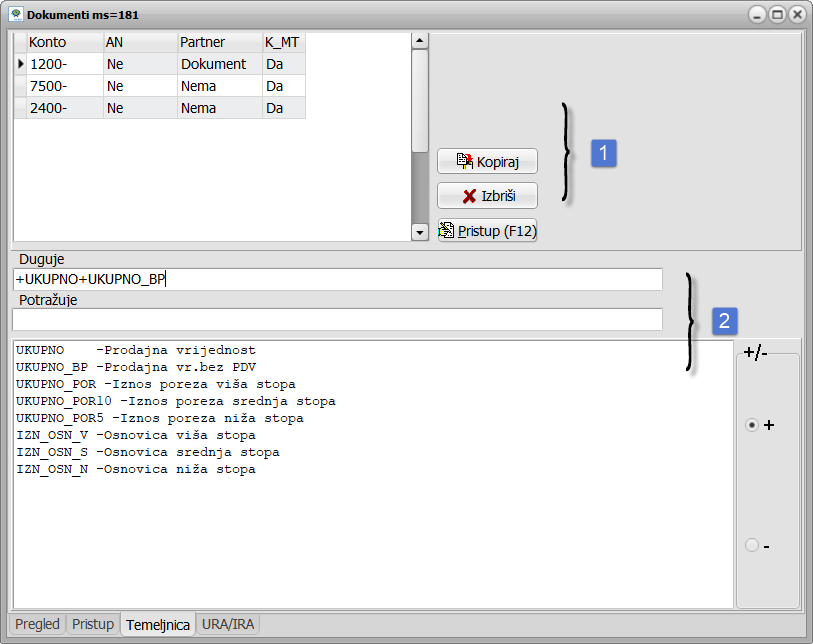Click the Kopiraj button
Screen dimensions: 813x644
click(487, 161)
